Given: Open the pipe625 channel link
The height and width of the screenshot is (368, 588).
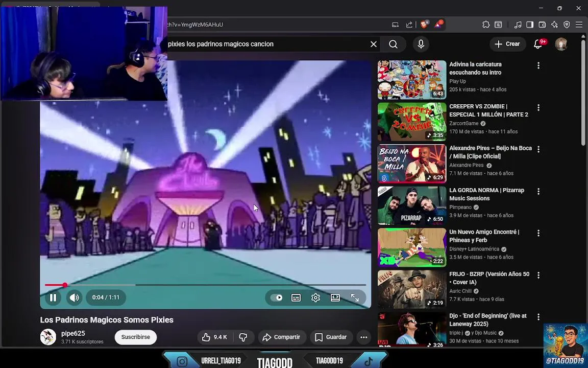Looking at the screenshot, I should [x=73, y=333].
